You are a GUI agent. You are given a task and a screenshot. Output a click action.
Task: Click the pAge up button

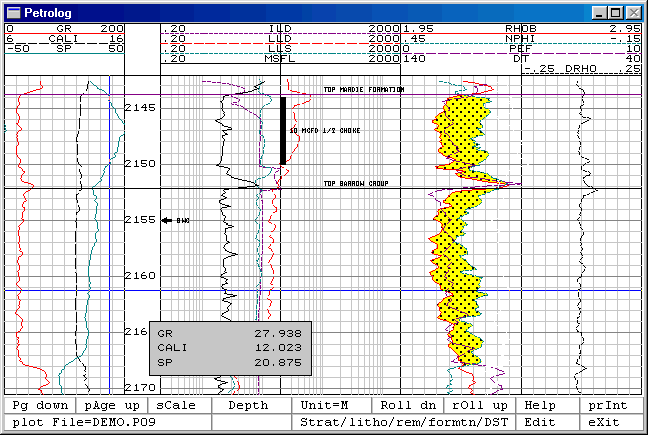click(112, 405)
